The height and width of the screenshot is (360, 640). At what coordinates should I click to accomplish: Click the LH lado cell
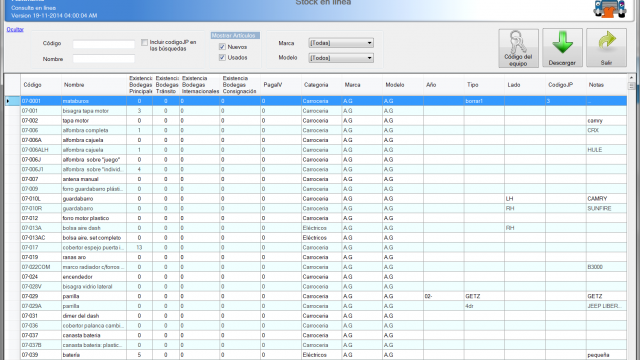(x=525, y=199)
